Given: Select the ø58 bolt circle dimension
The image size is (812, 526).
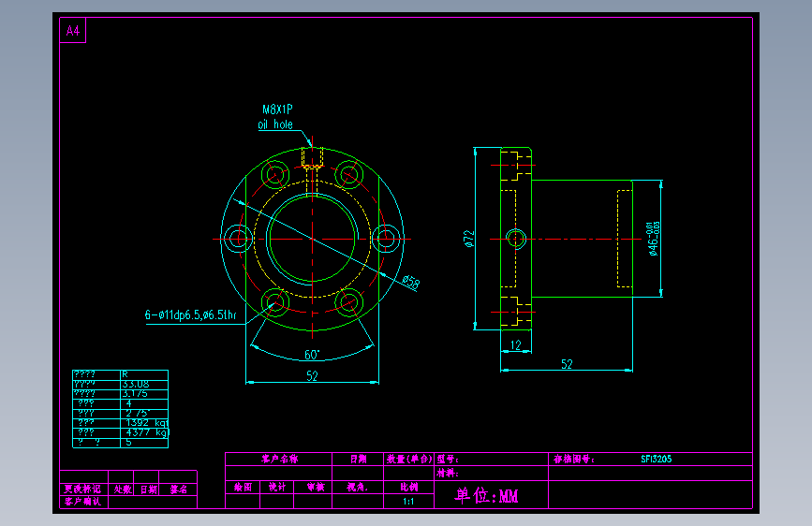Looking at the screenshot, I should pos(410,282).
